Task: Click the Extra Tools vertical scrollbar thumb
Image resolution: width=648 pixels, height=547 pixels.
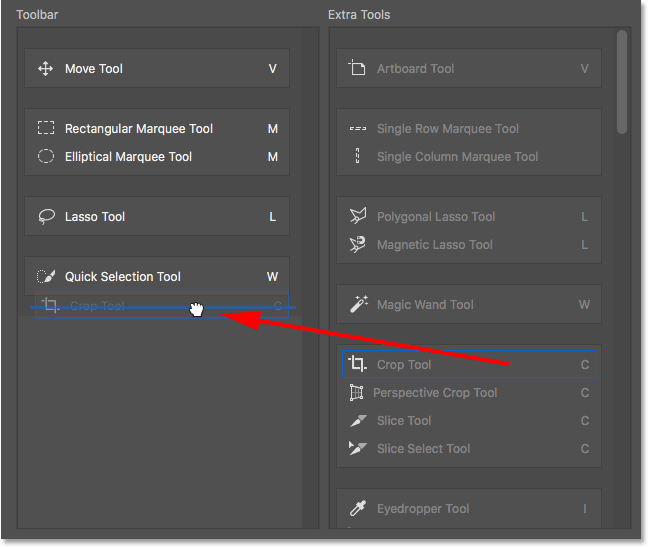Action: pyautogui.click(x=622, y=82)
